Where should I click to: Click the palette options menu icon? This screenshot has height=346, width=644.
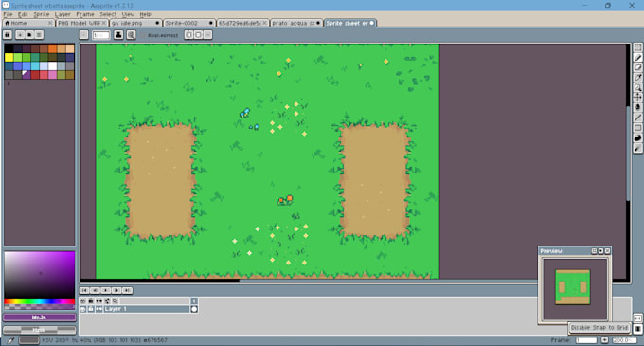pyautogui.click(x=39, y=35)
